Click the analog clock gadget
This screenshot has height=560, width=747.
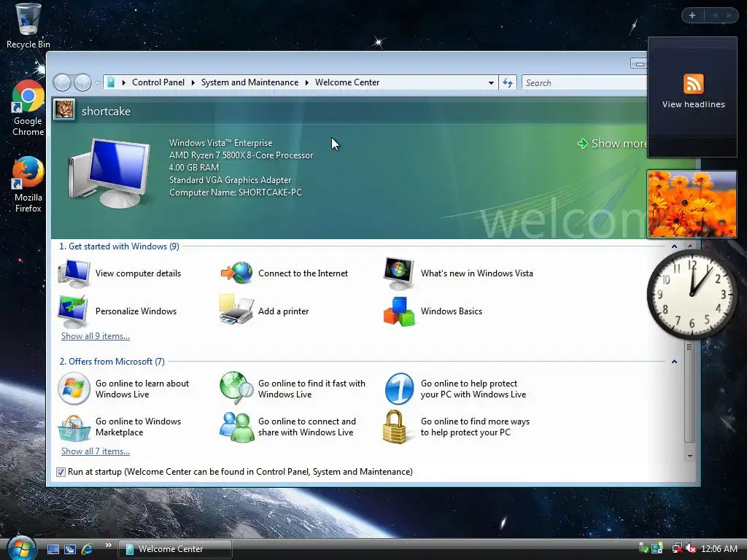(692, 295)
